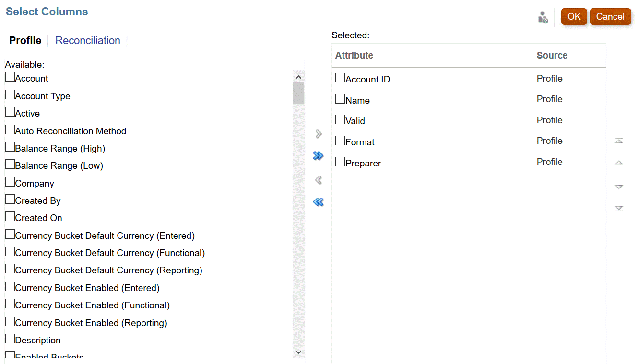This screenshot has width=638, height=364.
Task: Click the scrollbar up arrow
Action: pos(298,76)
